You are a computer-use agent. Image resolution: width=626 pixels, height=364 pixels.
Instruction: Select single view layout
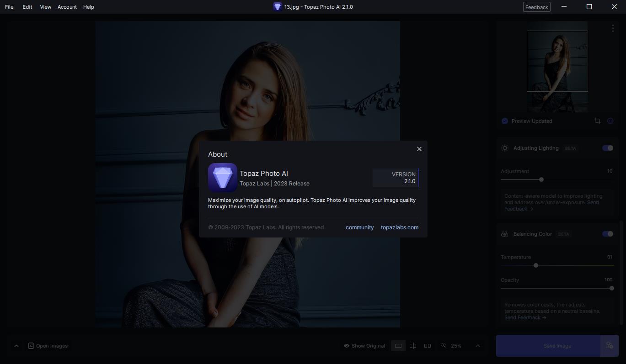click(398, 346)
